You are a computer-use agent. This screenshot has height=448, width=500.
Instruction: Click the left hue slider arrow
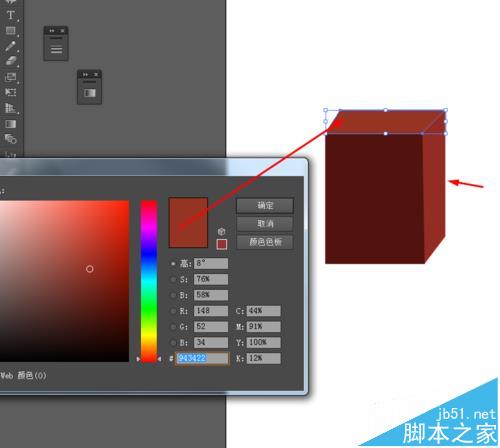138,359
